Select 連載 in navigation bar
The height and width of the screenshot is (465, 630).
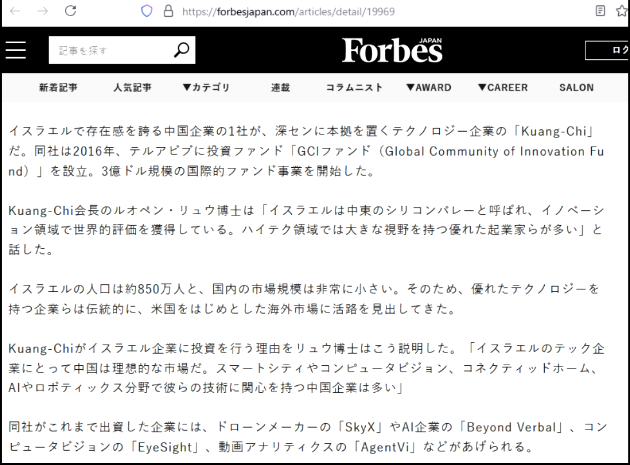pos(281,88)
